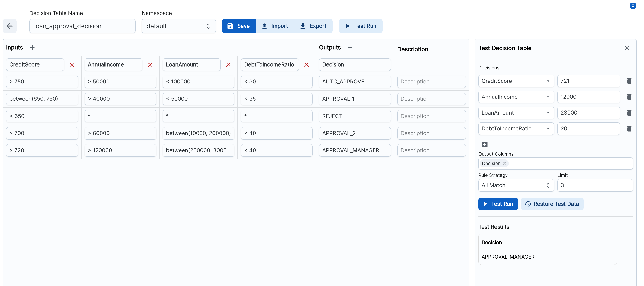This screenshot has width=644, height=286.
Task: Add a new output column with the plus icon
Action: [350, 47]
